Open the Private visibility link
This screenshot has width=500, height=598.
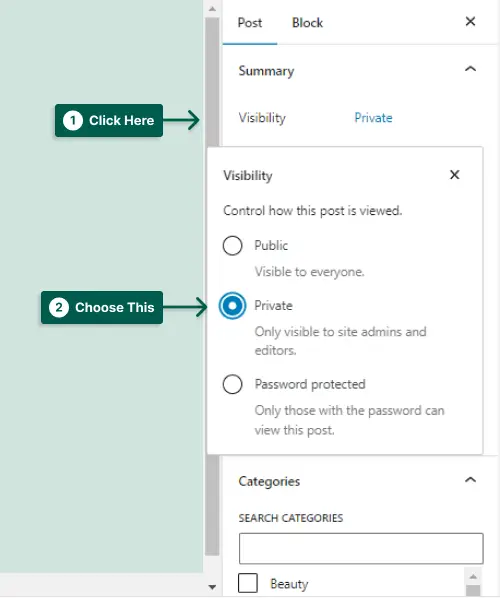click(373, 117)
